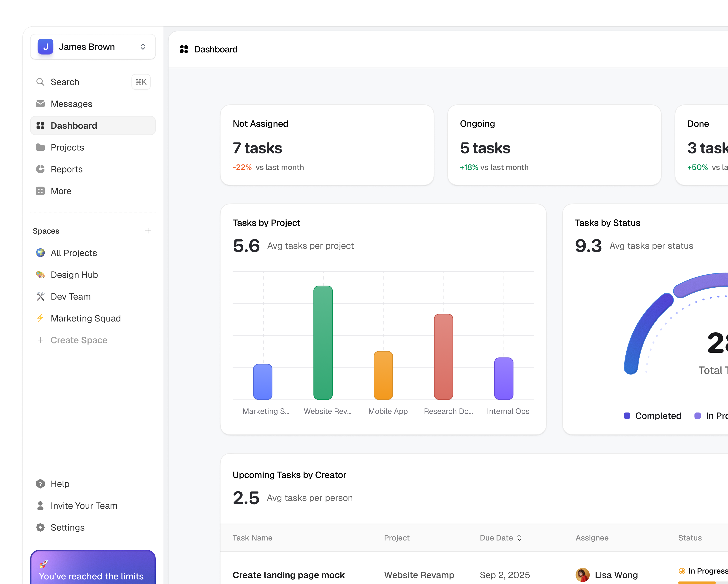The width and height of the screenshot is (728, 584).
Task: Open the Projects folder icon
Action: click(40, 147)
